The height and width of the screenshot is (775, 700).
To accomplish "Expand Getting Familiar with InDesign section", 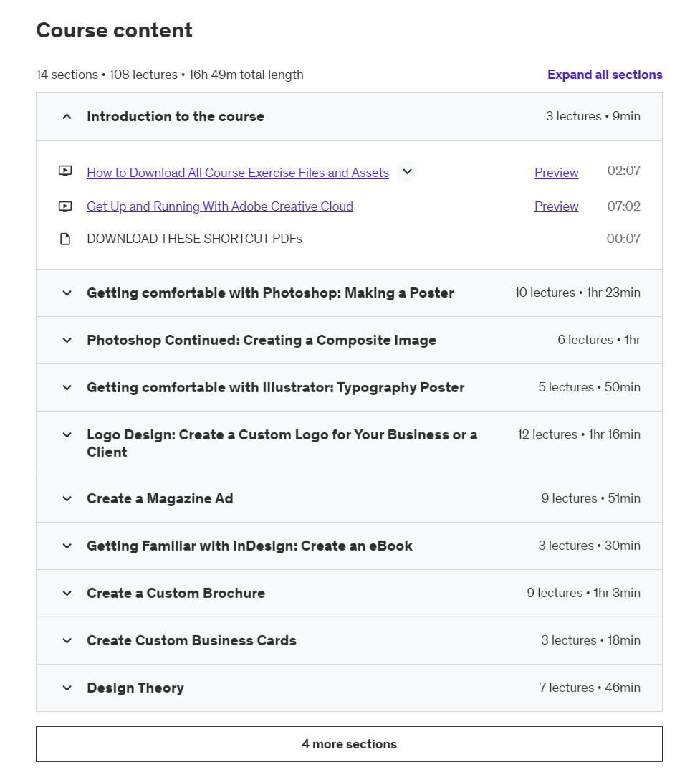I will coord(67,546).
